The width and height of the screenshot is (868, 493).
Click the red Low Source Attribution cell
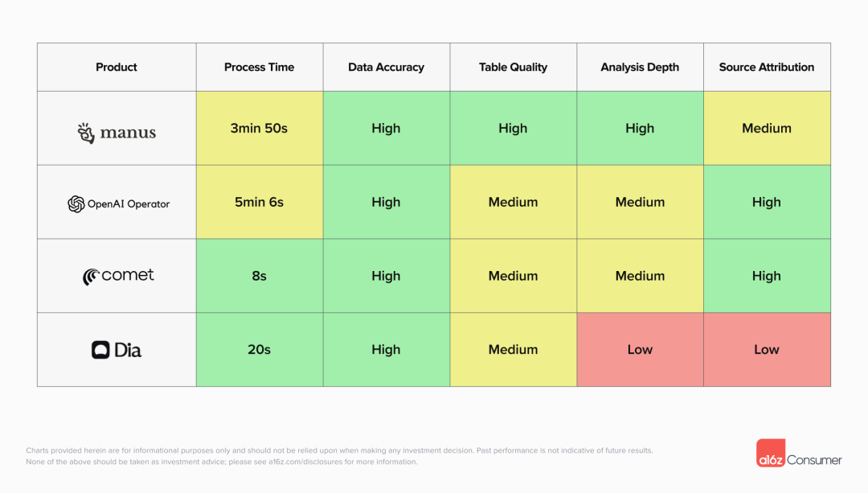[x=767, y=350]
